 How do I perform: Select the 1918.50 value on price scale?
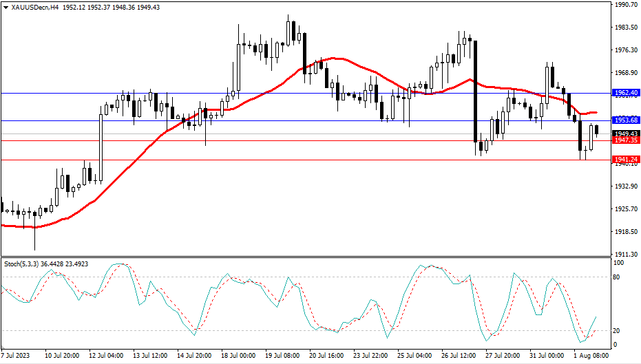click(625, 232)
